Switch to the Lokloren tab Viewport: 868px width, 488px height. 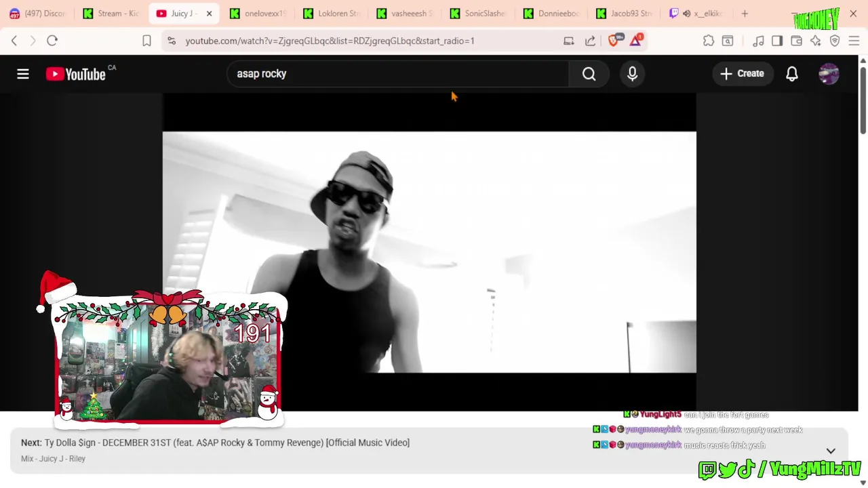click(x=331, y=14)
